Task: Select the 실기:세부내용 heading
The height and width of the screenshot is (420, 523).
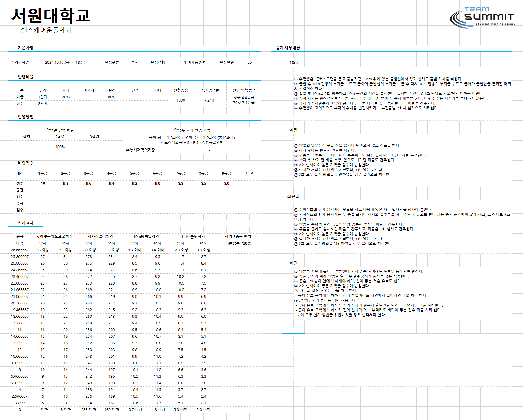Action: point(288,48)
